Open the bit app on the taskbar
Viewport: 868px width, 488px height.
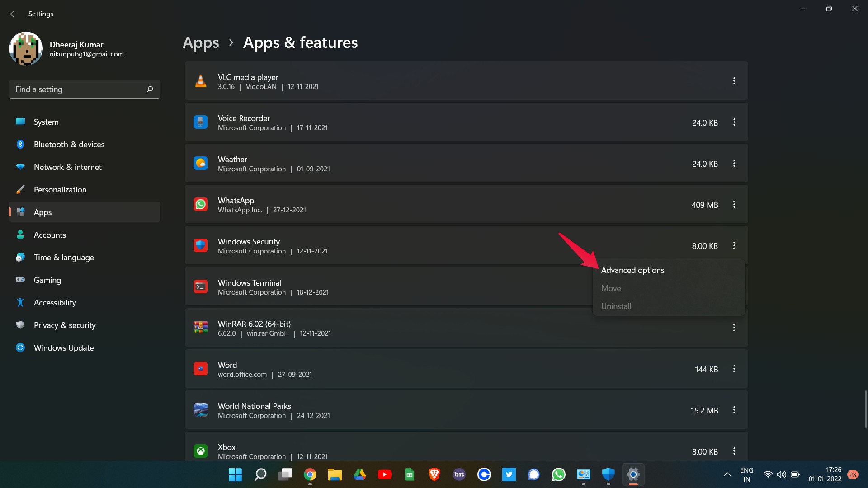click(x=459, y=474)
